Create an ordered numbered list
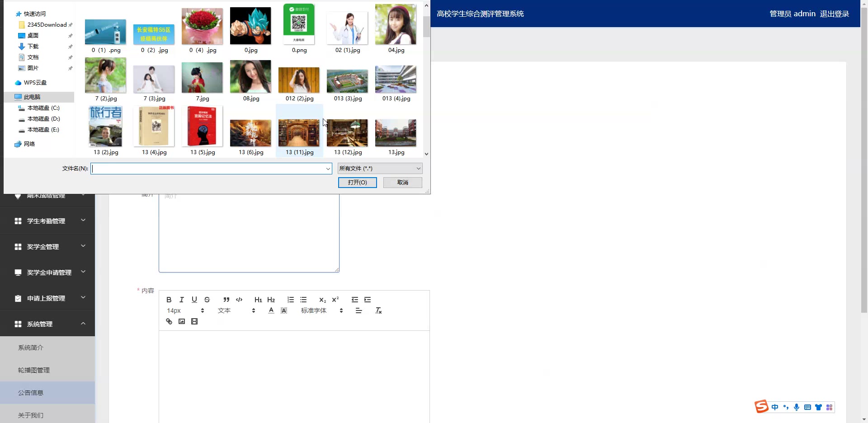Viewport: 868px width, 423px height. [290, 300]
